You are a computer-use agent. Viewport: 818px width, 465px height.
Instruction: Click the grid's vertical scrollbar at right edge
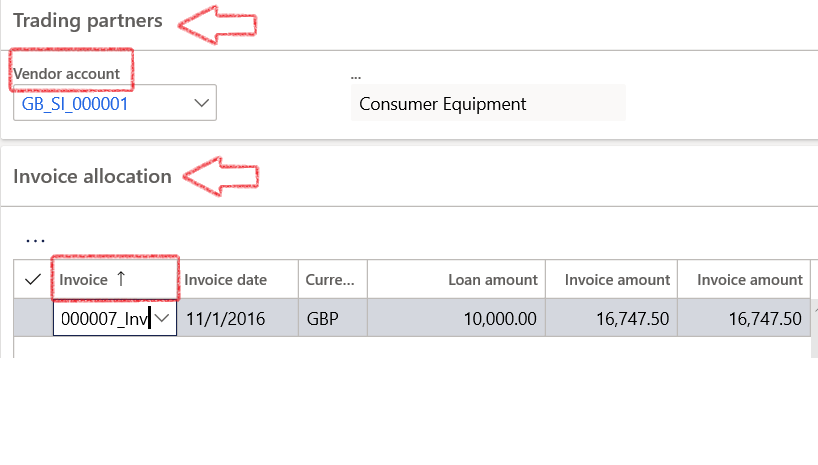click(814, 329)
